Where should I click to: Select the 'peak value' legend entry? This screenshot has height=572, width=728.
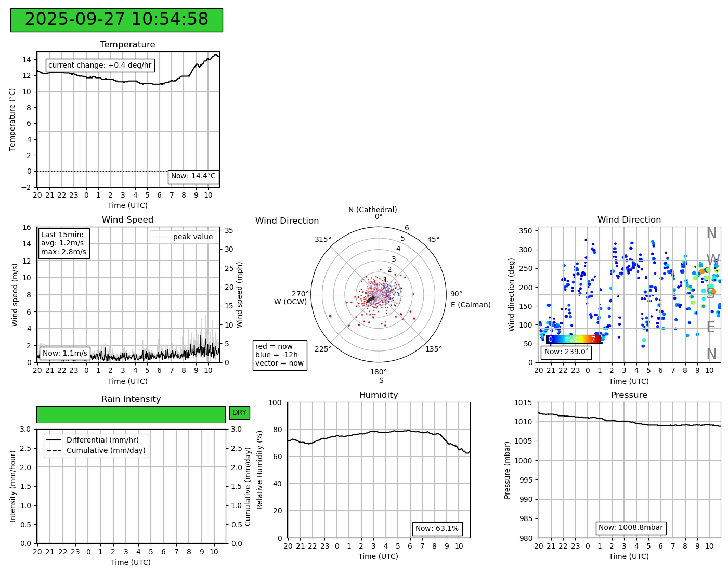point(183,237)
